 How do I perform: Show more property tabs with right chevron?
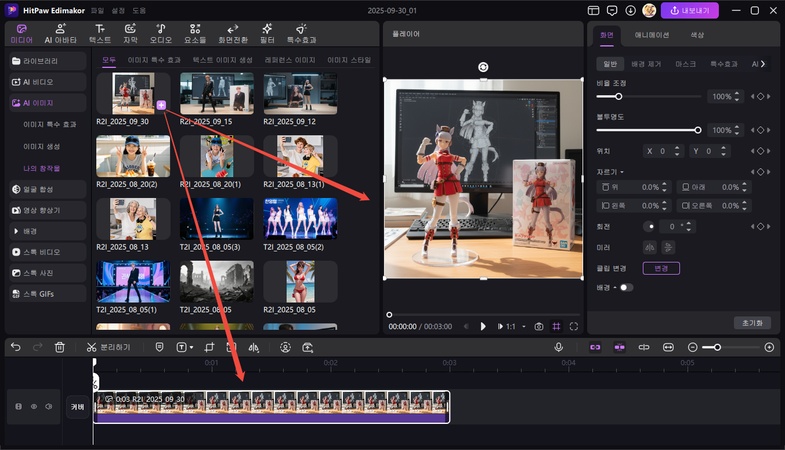tap(763, 63)
